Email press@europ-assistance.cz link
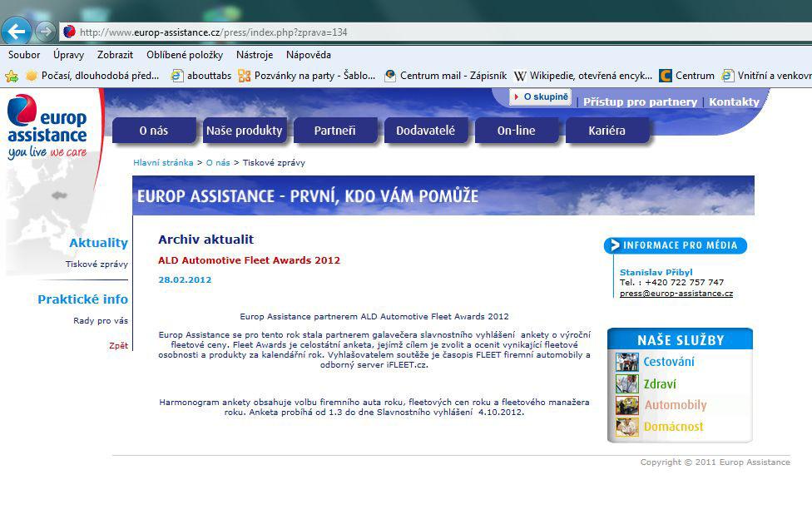This screenshot has height=519, width=812. 676,293
